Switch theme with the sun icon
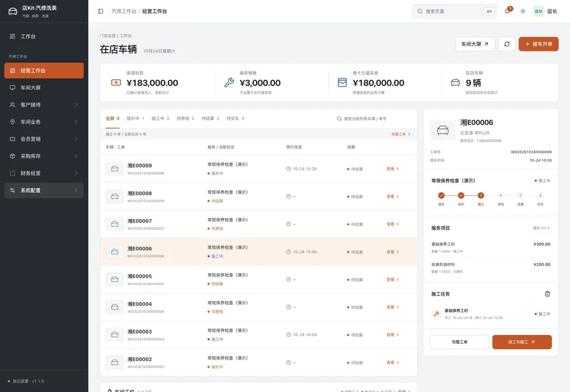The height and width of the screenshot is (392, 570). coord(522,11)
